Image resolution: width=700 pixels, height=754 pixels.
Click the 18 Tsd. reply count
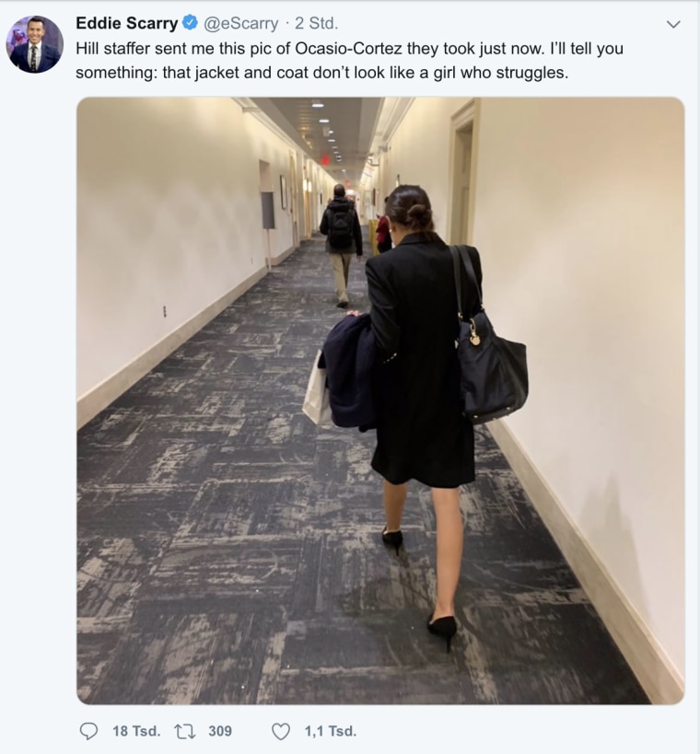pyautogui.click(x=136, y=731)
